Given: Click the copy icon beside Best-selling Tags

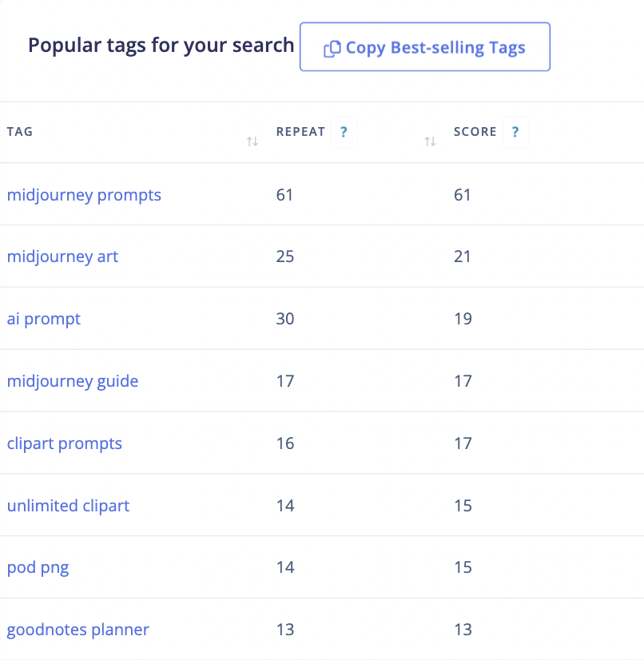Looking at the screenshot, I should (332, 49).
